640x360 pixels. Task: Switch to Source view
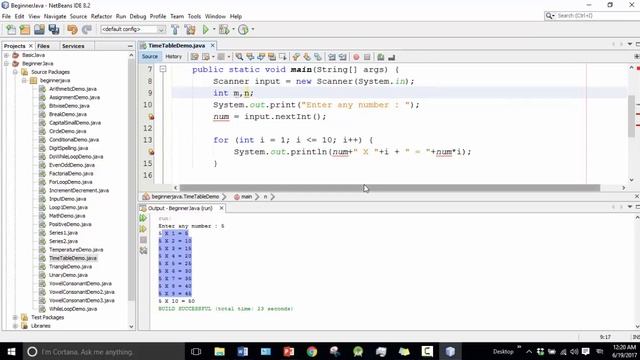(x=150, y=57)
